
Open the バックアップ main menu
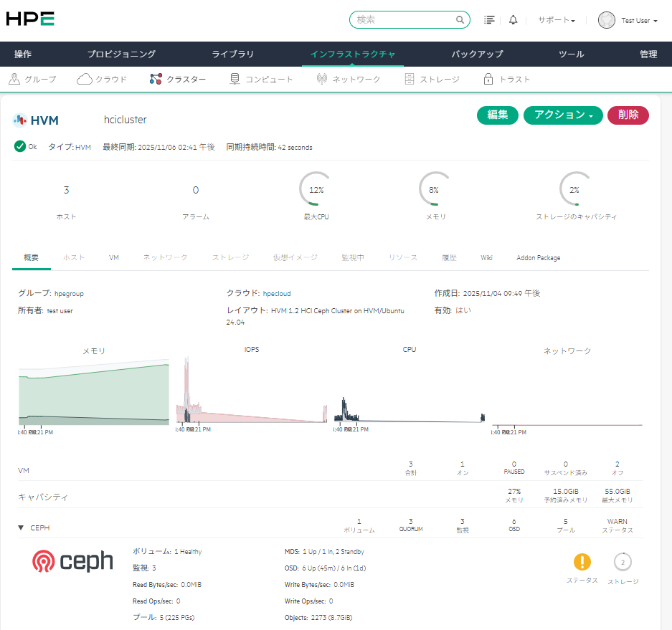(x=477, y=54)
